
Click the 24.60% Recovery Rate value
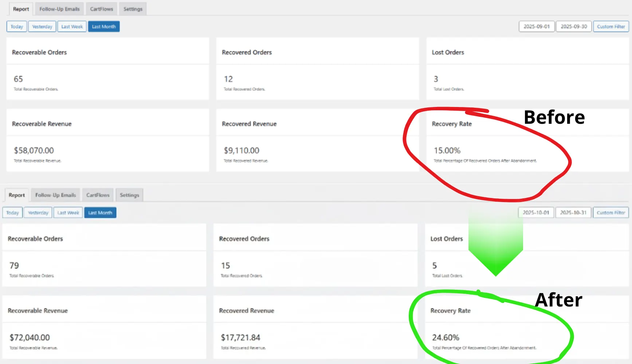(445, 337)
